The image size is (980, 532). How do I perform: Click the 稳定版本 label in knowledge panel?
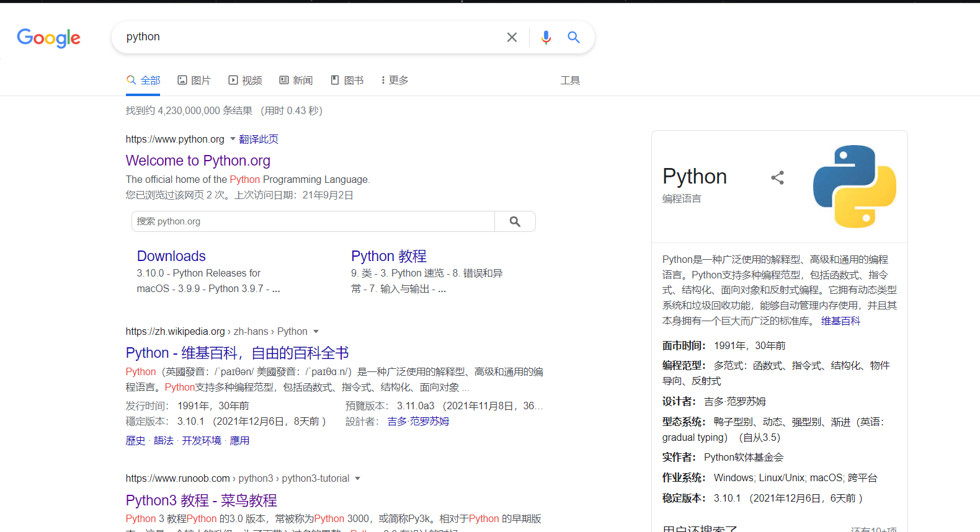[684, 498]
